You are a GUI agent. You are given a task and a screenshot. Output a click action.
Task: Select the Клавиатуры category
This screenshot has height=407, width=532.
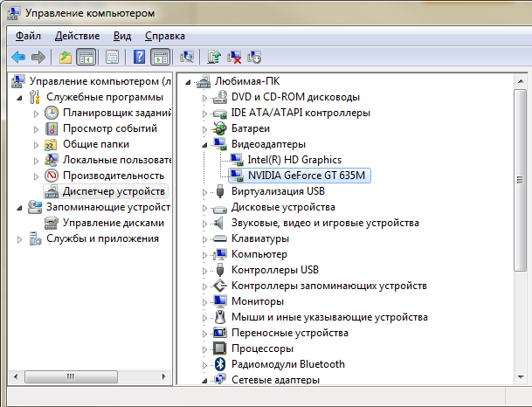260,238
